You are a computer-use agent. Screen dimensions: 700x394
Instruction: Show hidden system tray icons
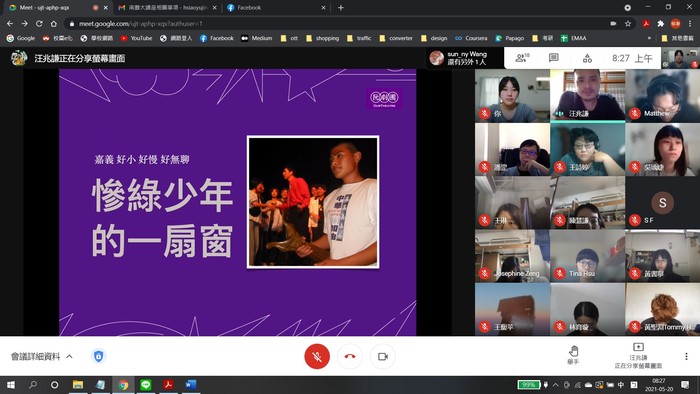555,385
